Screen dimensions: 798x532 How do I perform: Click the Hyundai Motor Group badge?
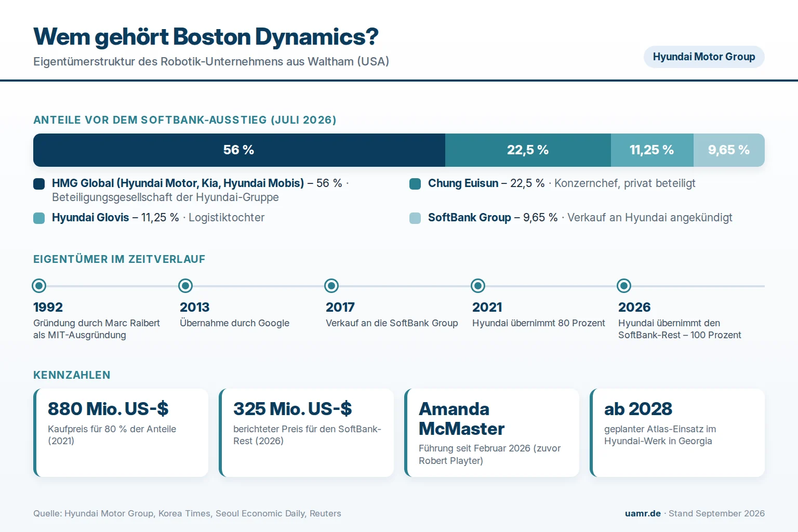click(x=704, y=57)
